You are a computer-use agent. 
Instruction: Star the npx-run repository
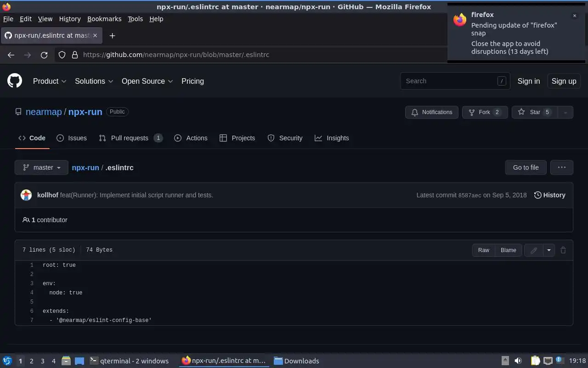point(535,112)
